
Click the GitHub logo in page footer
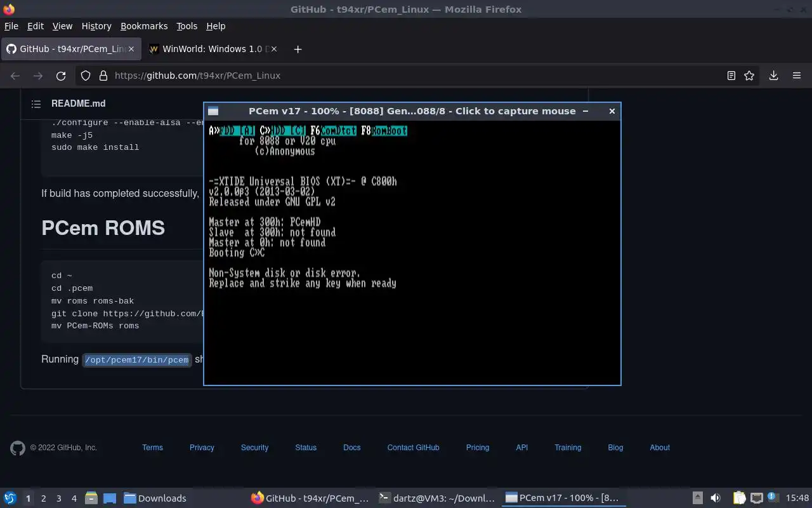tap(18, 448)
